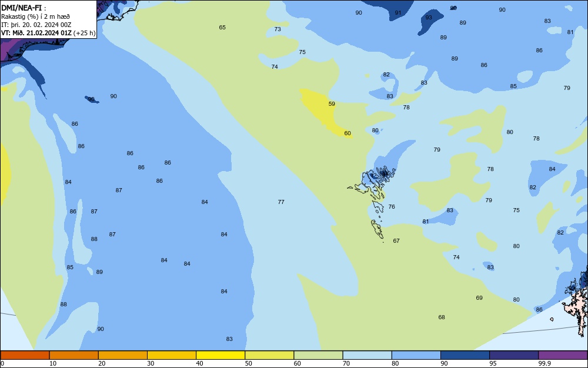
Task: Click the 'IT: þri. 20. 02. 2024 00Z' line
Action: (x=36, y=25)
